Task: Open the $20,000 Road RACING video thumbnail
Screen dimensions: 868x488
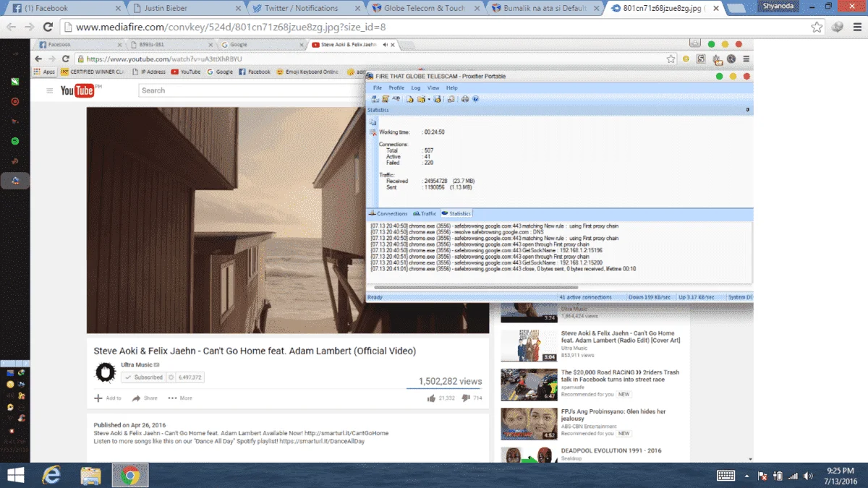Action: click(x=529, y=385)
